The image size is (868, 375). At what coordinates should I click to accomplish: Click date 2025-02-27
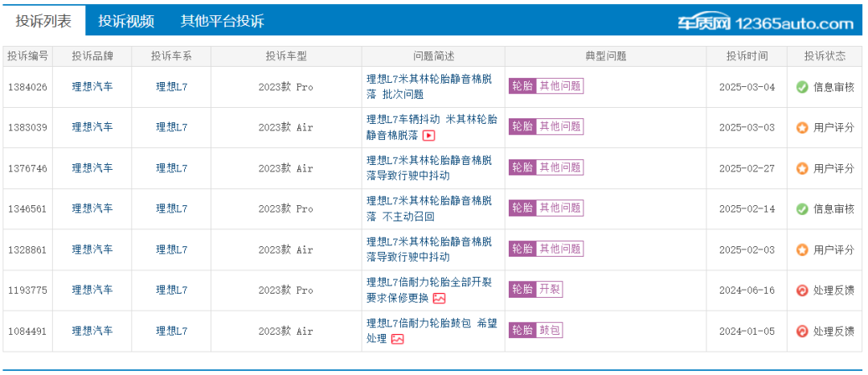pyautogui.click(x=747, y=169)
